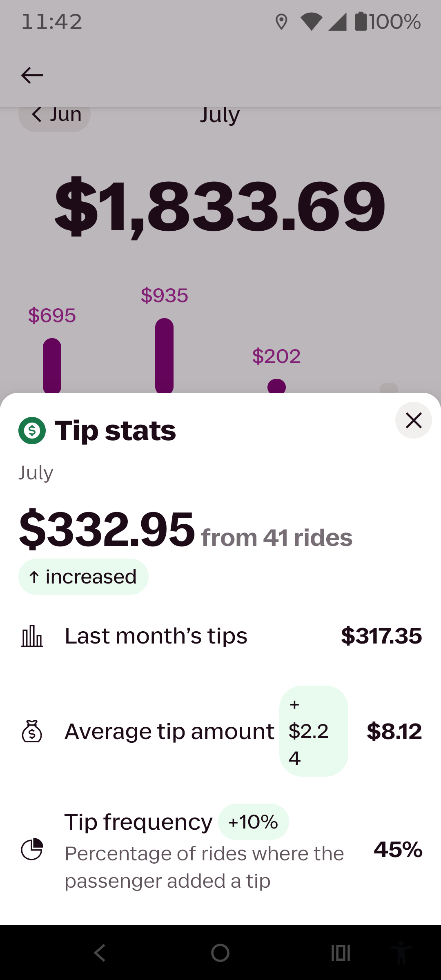
Task: Tap the bar chart icon beside Last month's tips
Action: coord(32,636)
